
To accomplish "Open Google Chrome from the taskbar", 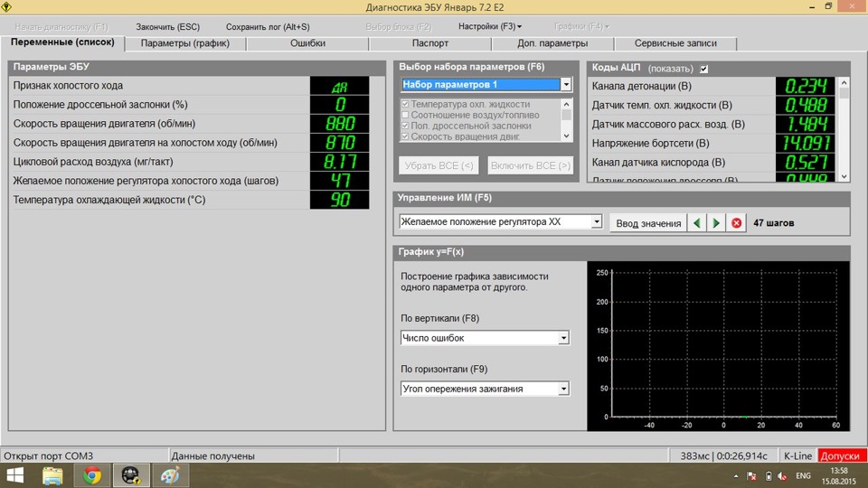I will point(91,475).
